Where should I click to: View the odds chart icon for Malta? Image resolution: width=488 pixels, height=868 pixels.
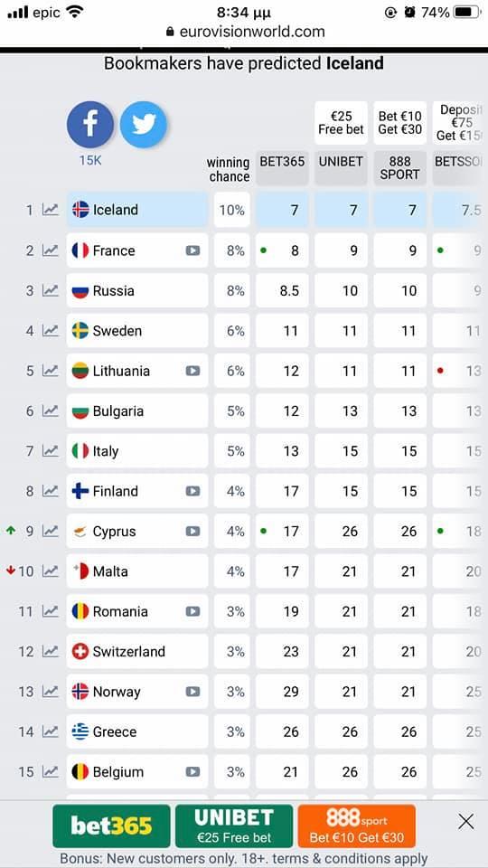pos(51,571)
